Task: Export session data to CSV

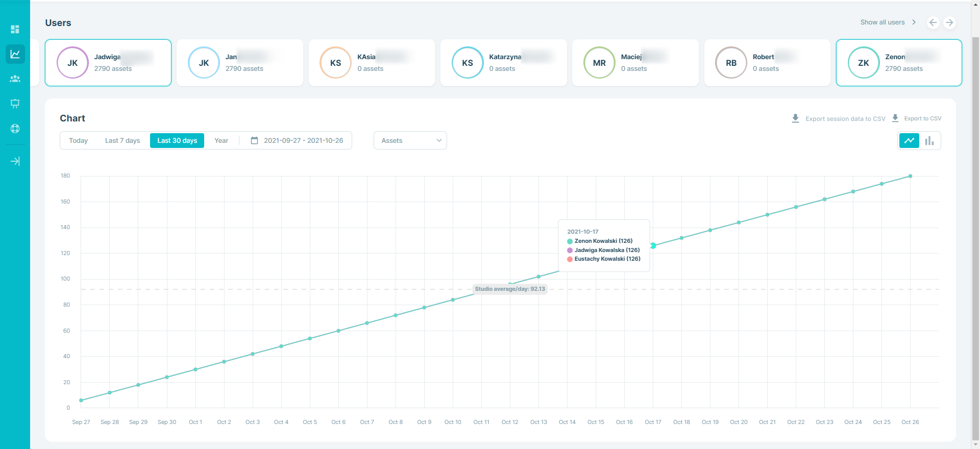Action: coord(839,118)
